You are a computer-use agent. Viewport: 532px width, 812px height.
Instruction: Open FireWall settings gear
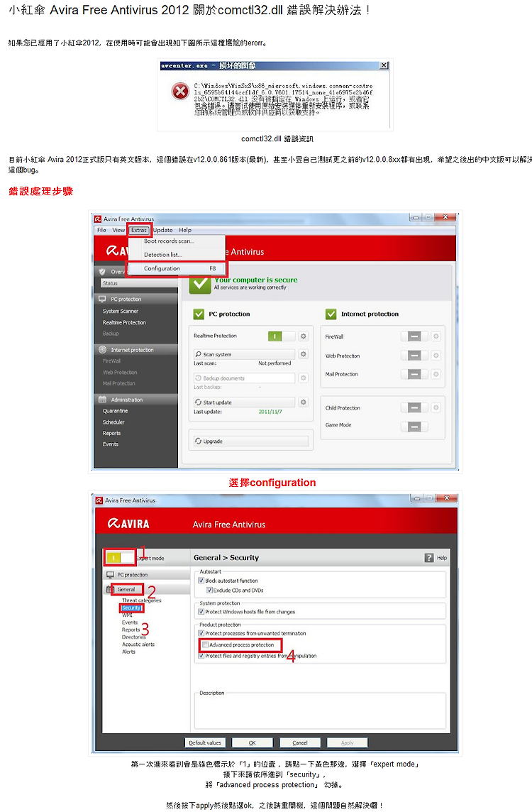pyautogui.click(x=436, y=336)
